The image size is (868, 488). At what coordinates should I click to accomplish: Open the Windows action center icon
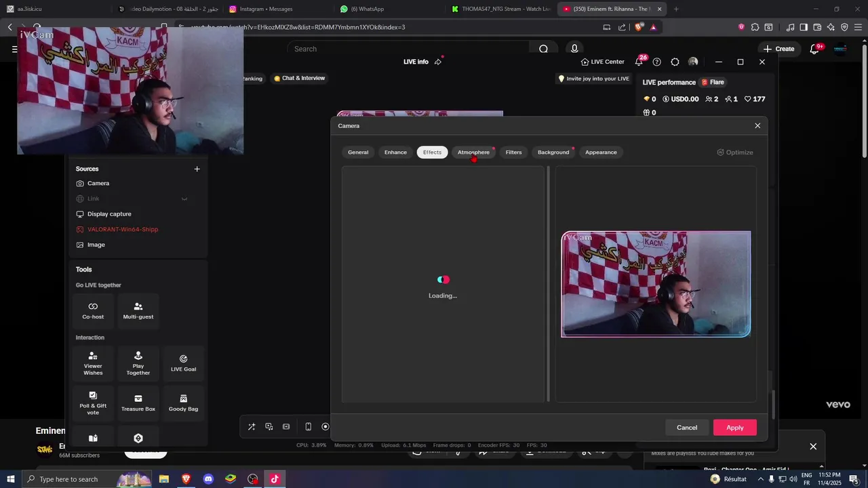[x=854, y=479]
